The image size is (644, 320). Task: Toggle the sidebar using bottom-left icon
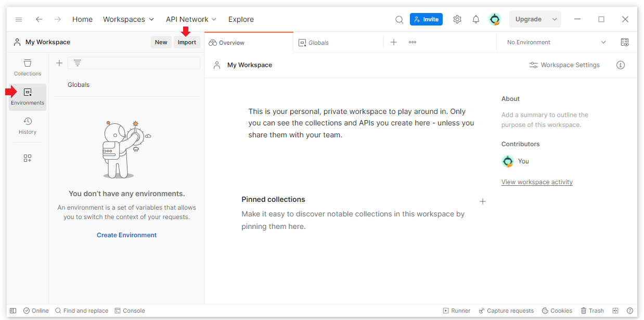click(13, 311)
